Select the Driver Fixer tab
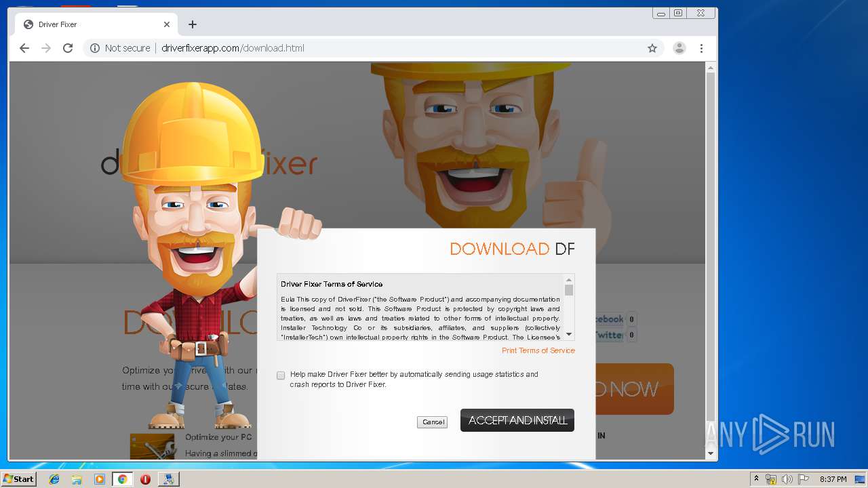 point(96,24)
